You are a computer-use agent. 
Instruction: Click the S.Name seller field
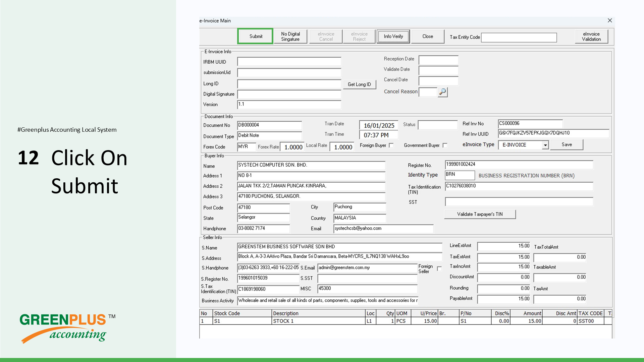[340, 247]
